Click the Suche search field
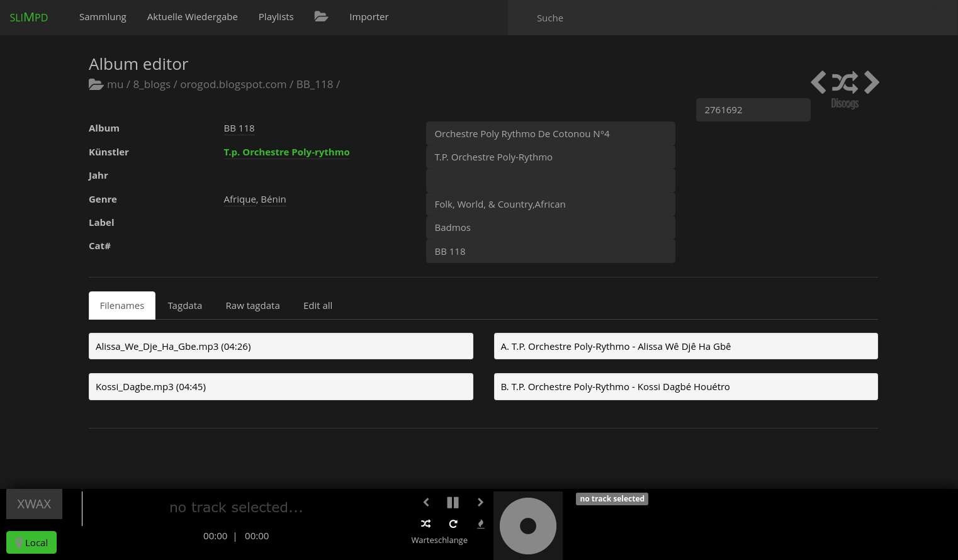The height and width of the screenshot is (560, 958). point(730,18)
